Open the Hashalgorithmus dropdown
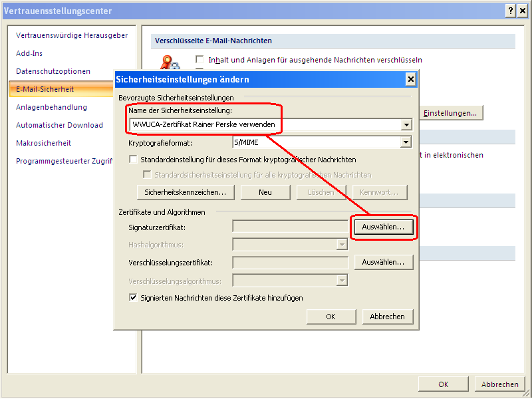The height and width of the screenshot is (399, 532). 342,244
